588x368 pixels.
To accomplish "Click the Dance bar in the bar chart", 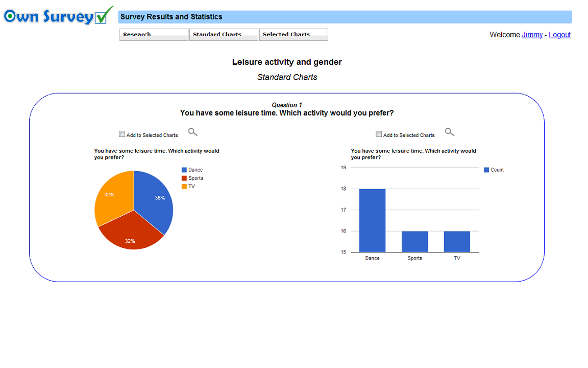I will [x=372, y=220].
